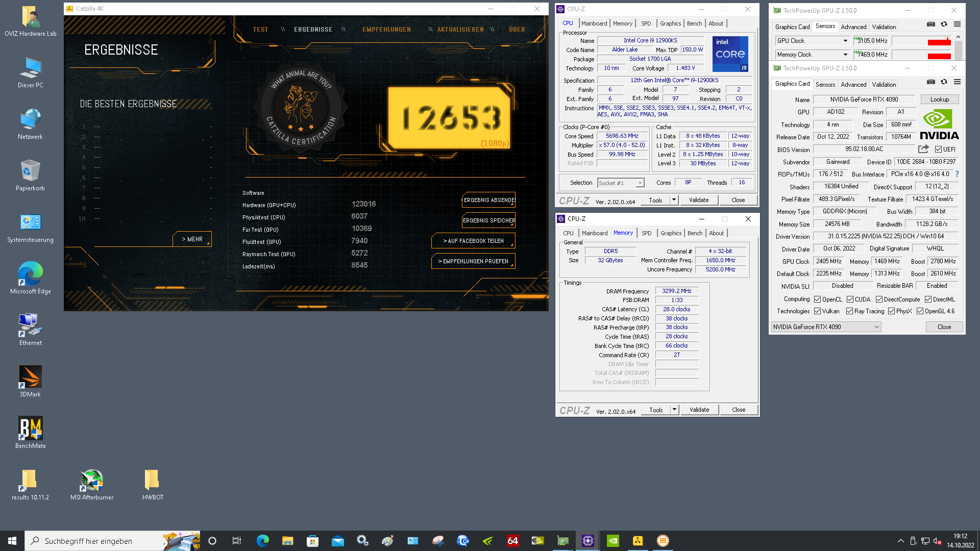Open Microsoft Store from the taskbar
This screenshot has height=551, width=980.
(x=312, y=541)
